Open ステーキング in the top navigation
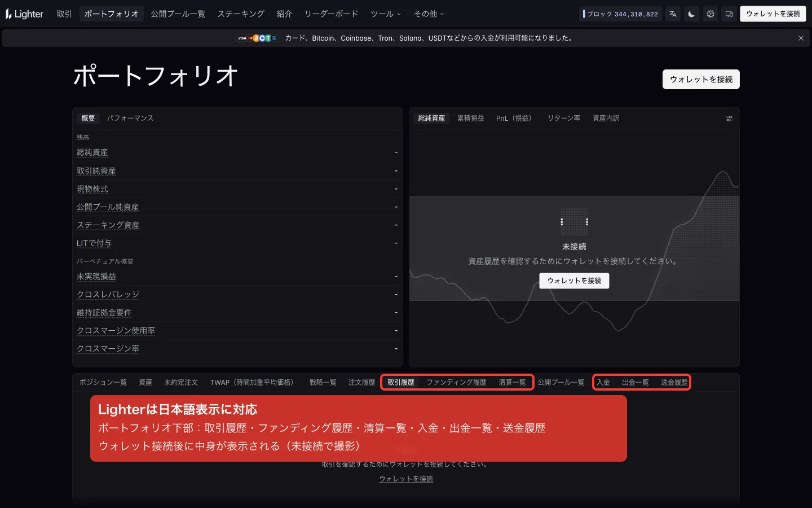812x508 pixels. [x=241, y=14]
